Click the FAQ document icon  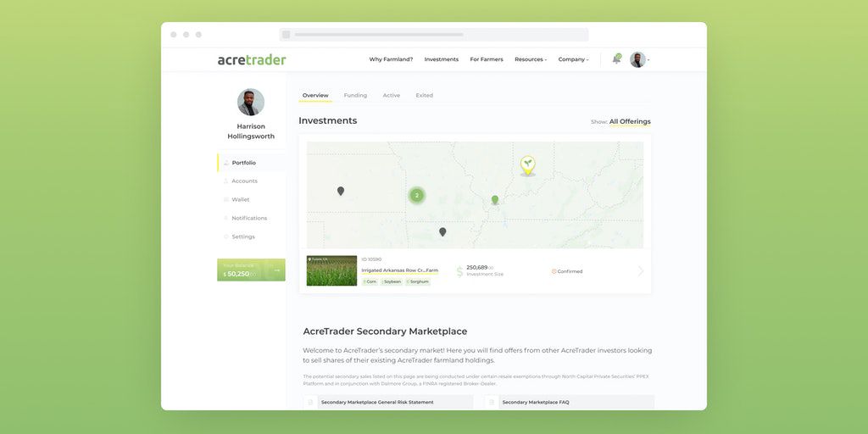(x=491, y=403)
